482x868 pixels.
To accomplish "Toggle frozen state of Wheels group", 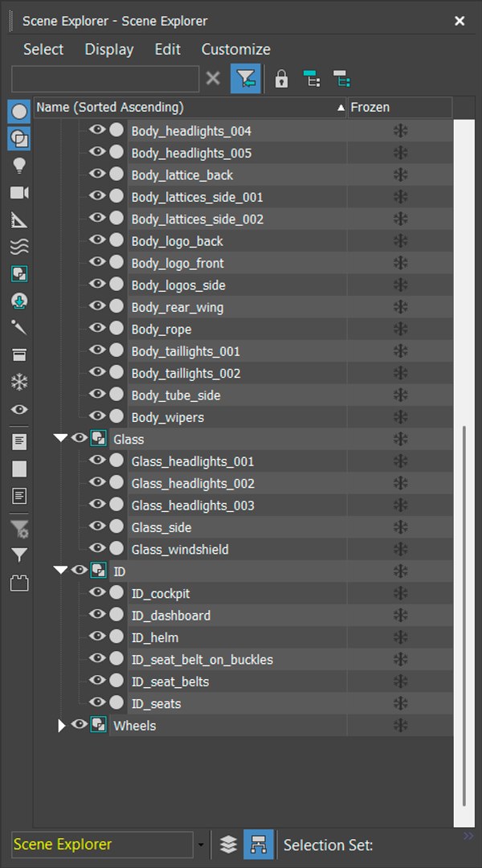I will tap(400, 726).
